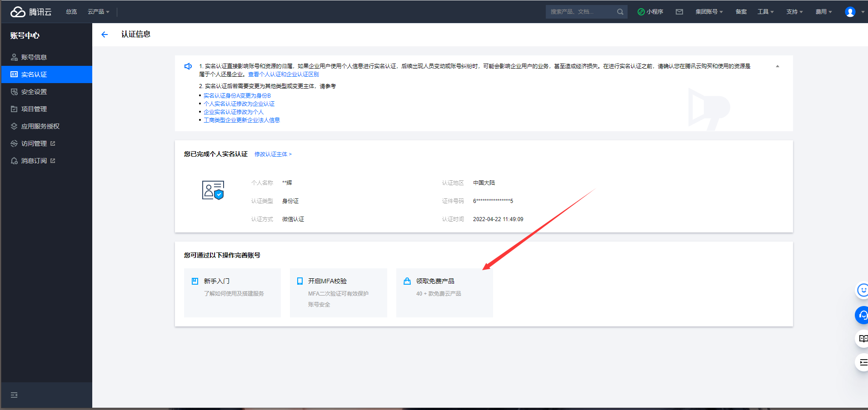Click the 消息订阅 bell icon
This screenshot has width=868, height=410.
coord(14,161)
